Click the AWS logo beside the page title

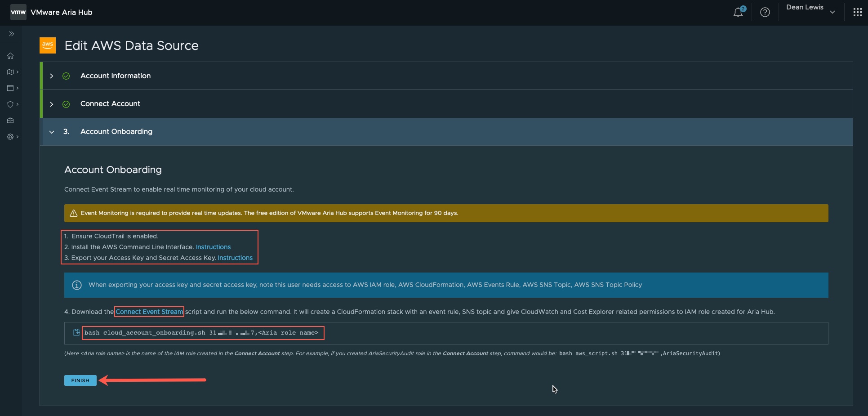[x=47, y=45]
